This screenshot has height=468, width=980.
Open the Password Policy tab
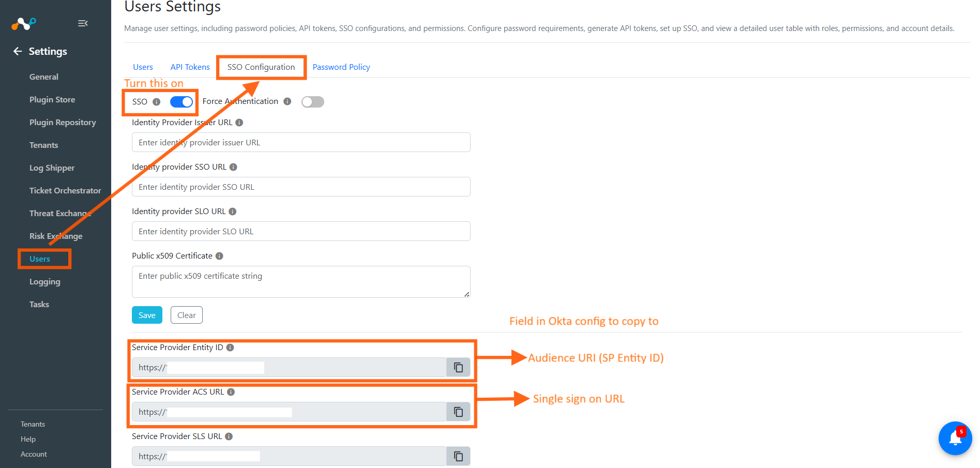coord(341,67)
